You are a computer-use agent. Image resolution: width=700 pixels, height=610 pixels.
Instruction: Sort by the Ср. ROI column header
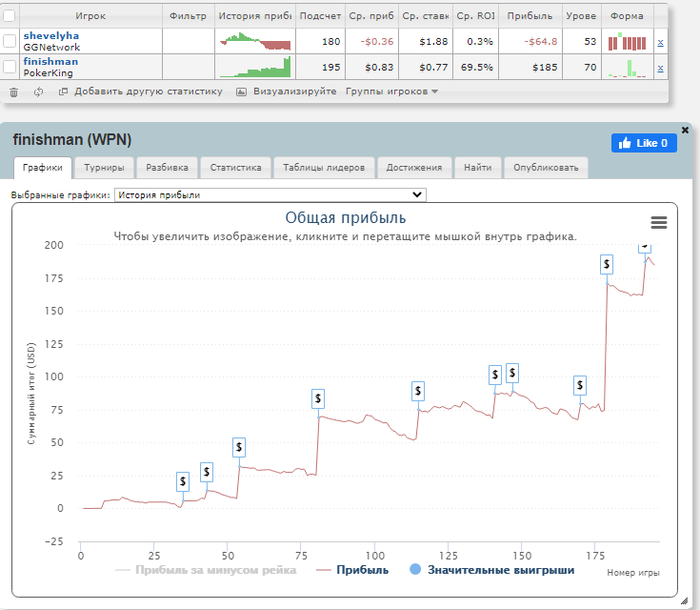(475, 16)
